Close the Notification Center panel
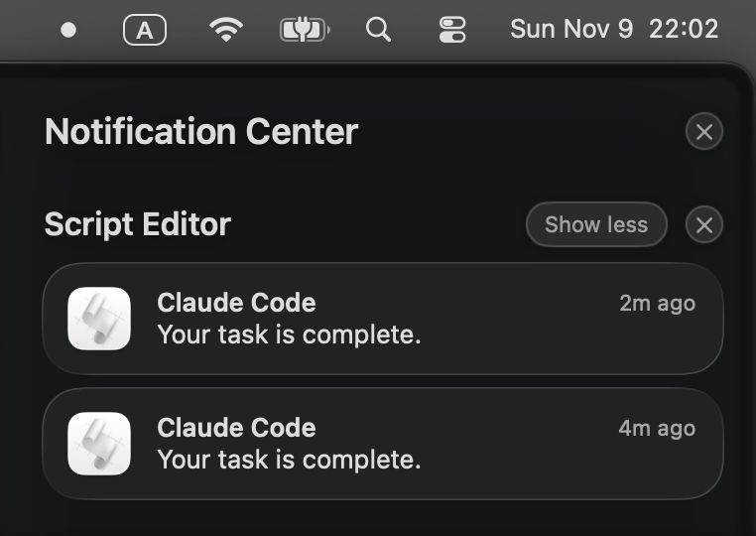 (704, 132)
